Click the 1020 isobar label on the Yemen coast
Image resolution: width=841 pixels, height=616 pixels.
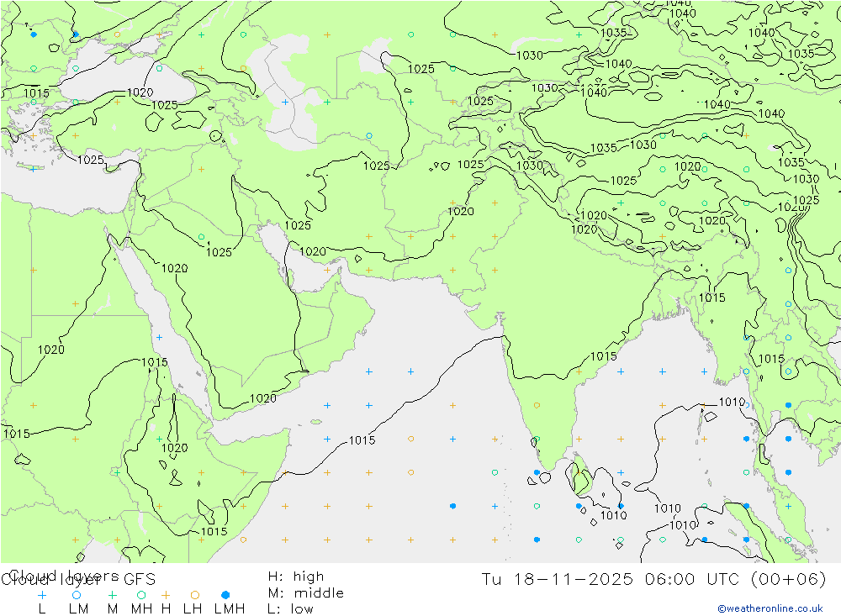263,398
